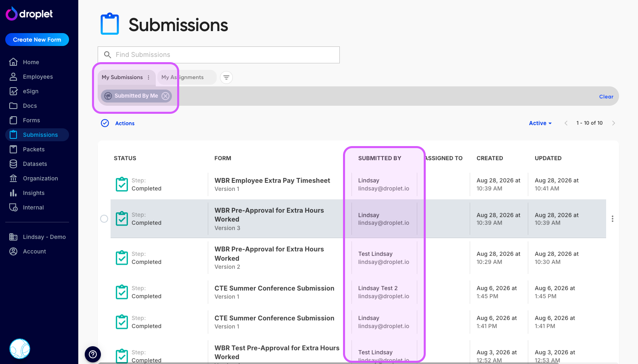
Task: Switch to the My Assignments tab
Action: pos(187,77)
